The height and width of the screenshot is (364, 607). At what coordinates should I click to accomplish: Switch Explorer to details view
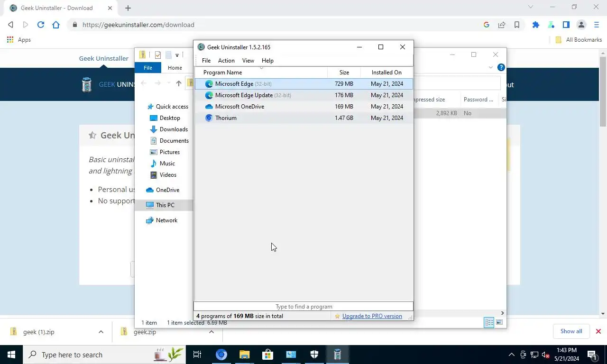click(489, 322)
